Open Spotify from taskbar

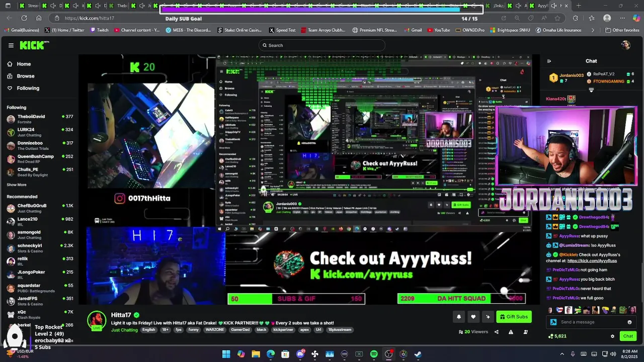374,354
